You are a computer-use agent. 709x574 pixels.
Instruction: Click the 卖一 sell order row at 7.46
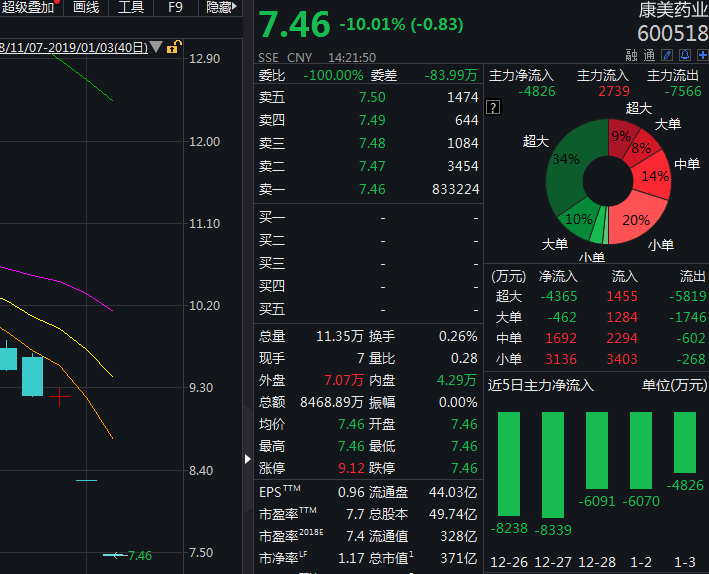pos(368,189)
